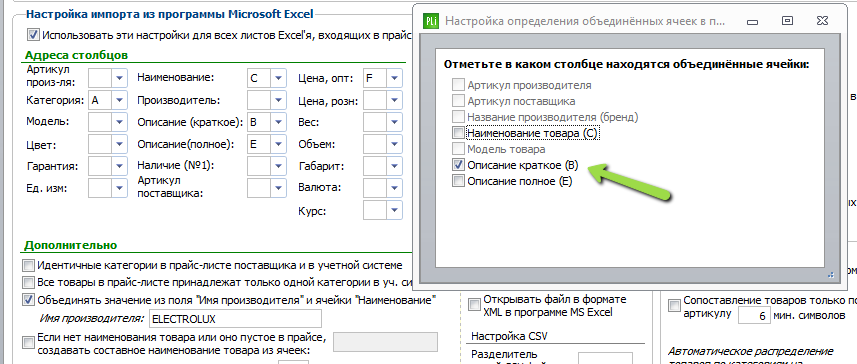Open the 'Цена, розн' column dropdown
Viewport: 857px width, 364px height.
(x=395, y=101)
